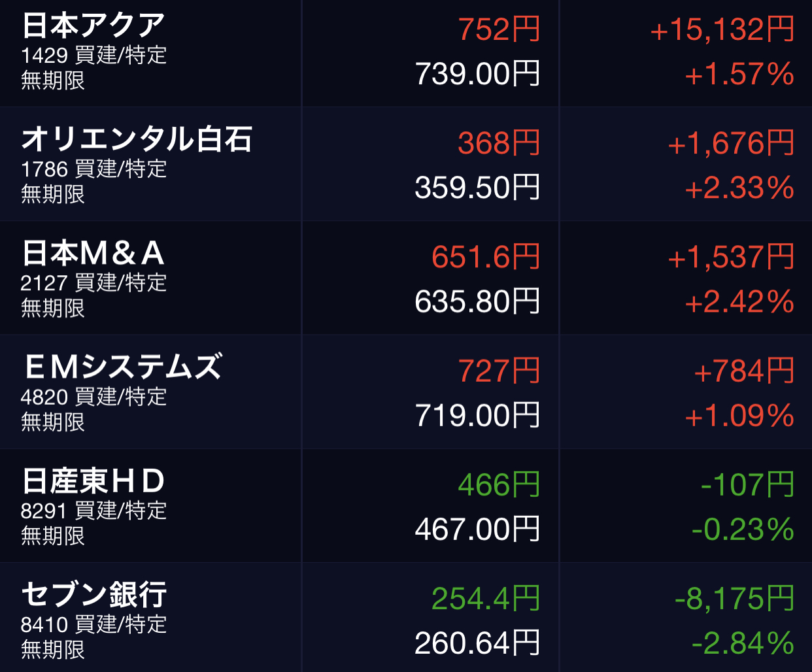Click the 254.4円 price of セブン銀行
This screenshot has height=672, width=812.
click(x=486, y=598)
